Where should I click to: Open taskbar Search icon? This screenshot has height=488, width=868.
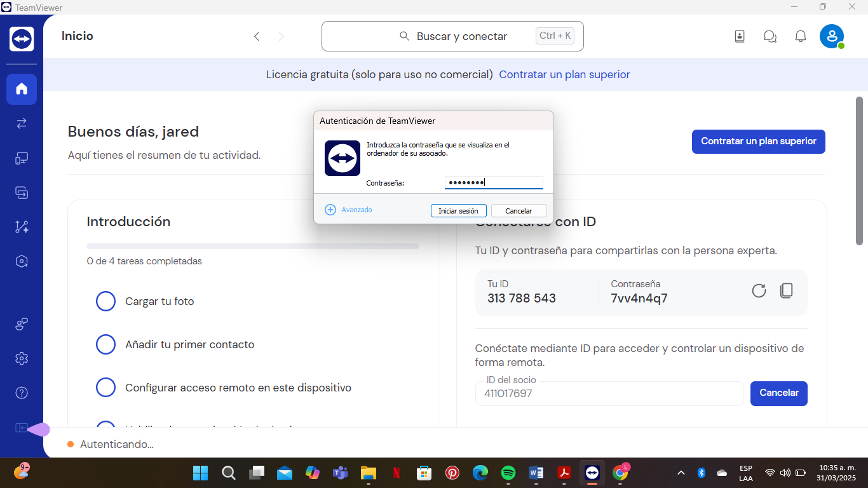coord(228,473)
